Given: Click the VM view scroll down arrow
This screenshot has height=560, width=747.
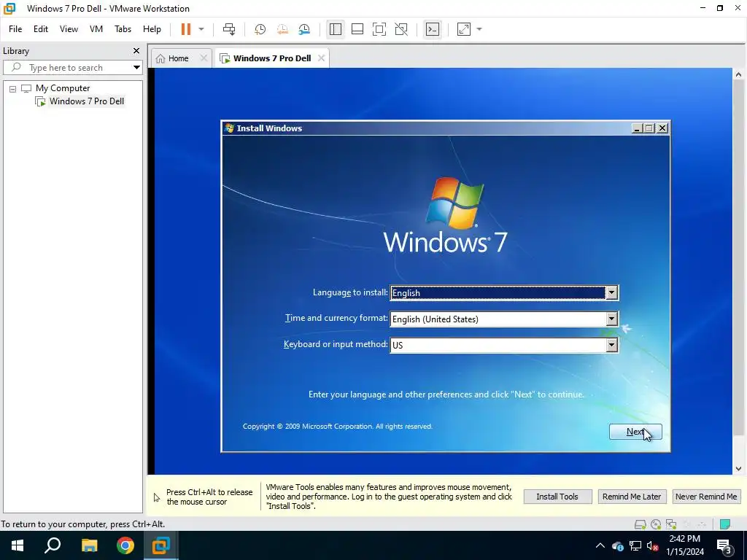Looking at the screenshot, I should click(738, 469).
